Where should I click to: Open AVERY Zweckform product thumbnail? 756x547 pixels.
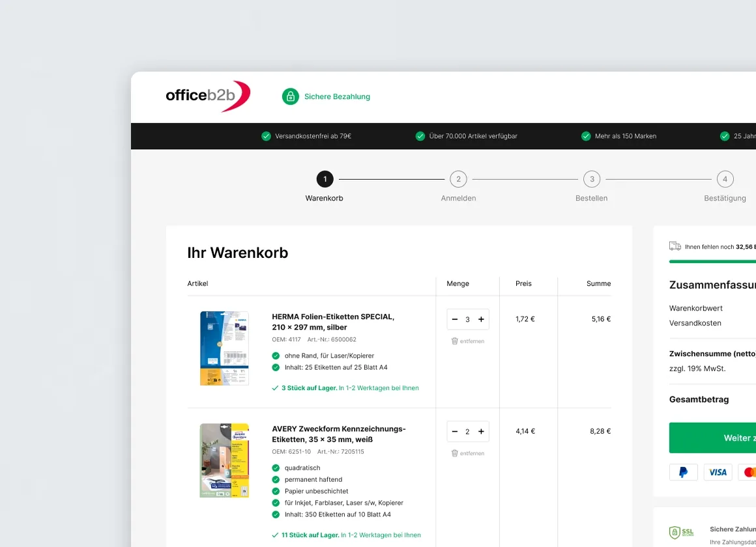click(224, 460)
